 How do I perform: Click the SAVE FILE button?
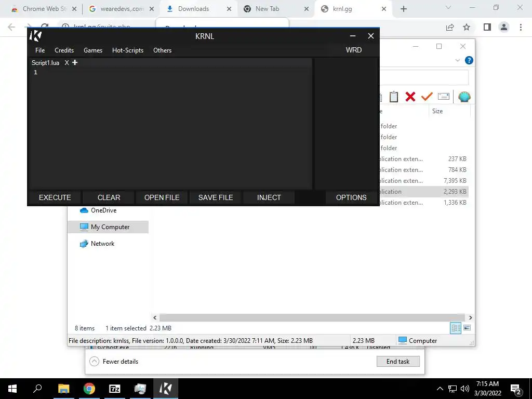pyautogui.click(x=216, y=197)
